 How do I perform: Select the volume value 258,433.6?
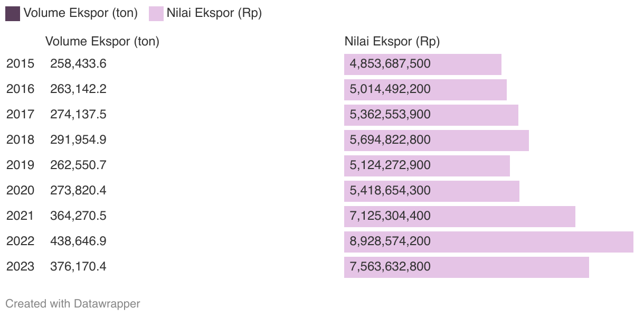pyautogui.click(x=78, y=64)
